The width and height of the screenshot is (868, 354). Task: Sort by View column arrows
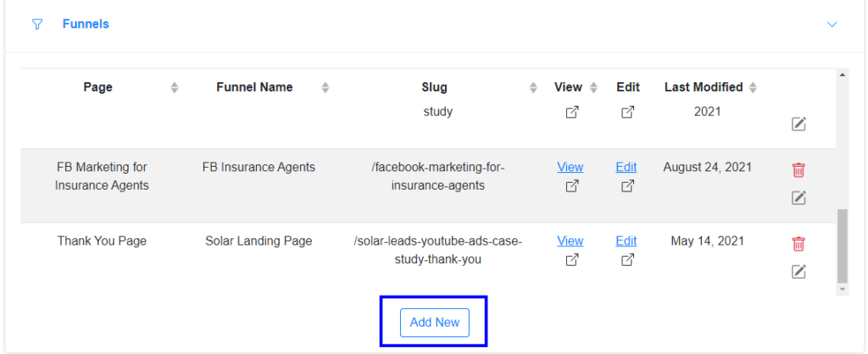pos(593,87)
